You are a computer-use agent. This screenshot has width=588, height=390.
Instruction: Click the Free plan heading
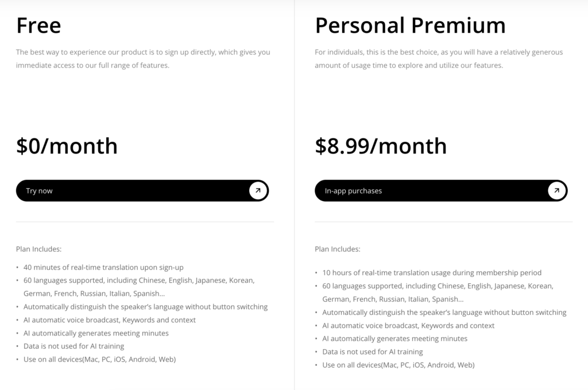tap(38, 25)
